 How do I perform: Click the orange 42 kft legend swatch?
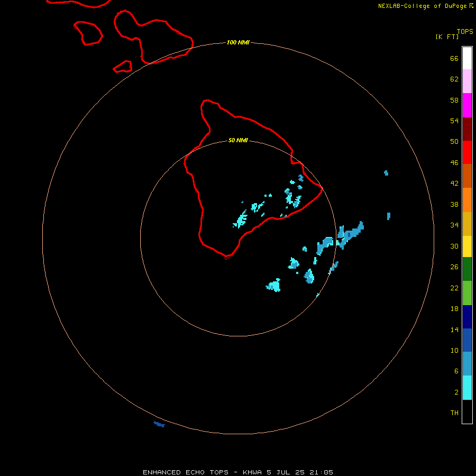coord(467,200)
